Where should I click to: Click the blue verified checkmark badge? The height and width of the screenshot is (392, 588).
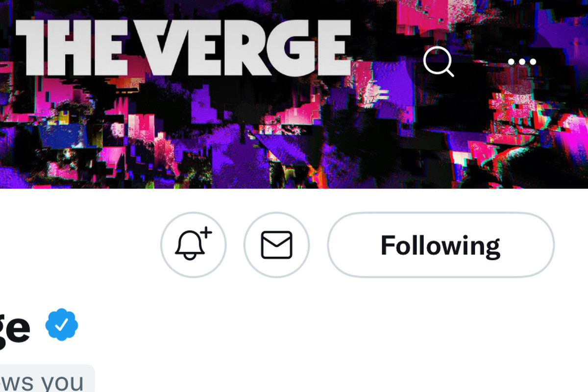coord(62,324)
